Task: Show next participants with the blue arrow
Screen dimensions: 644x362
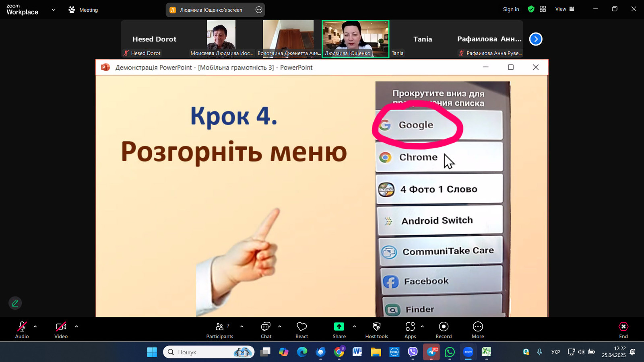Action: click(536, 39)
